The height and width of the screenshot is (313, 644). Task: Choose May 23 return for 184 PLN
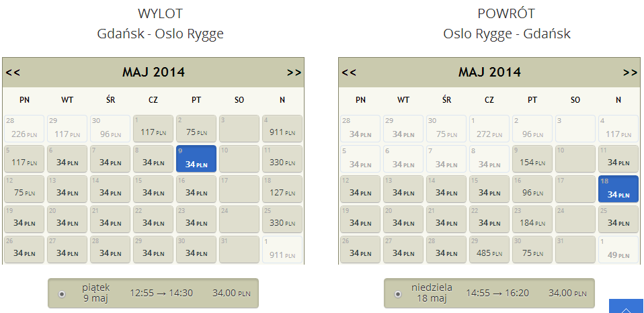point(532,219)
